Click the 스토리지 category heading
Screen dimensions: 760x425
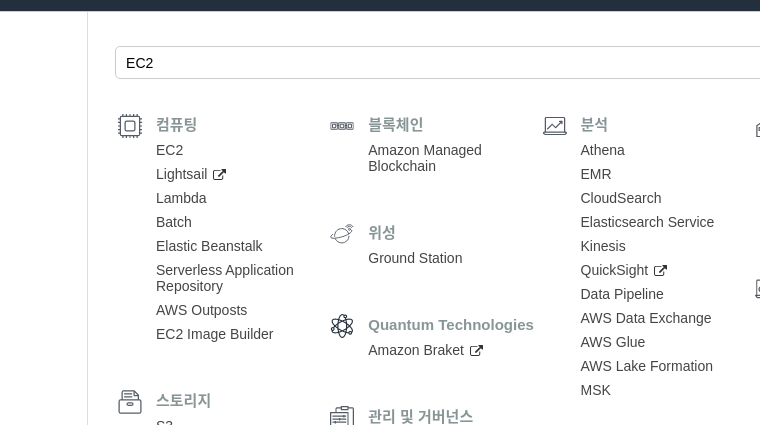(183, 401)
